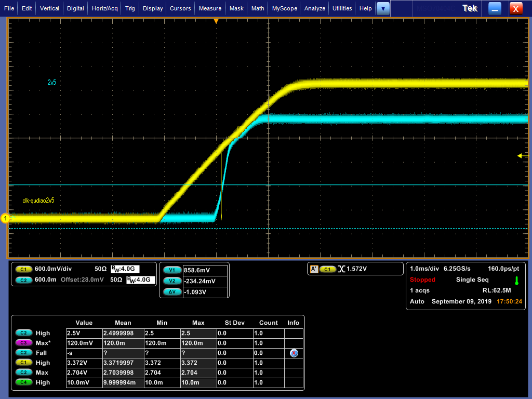Click the Fall measurement info warning icon

point(294,353)
